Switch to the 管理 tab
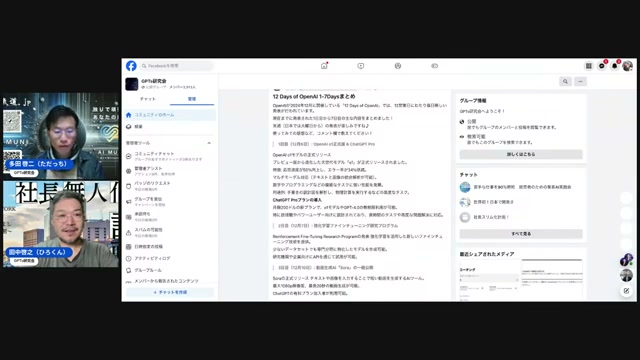Viewport: 640px width, 360px height. pyautogui.click(x=192, y=99)
